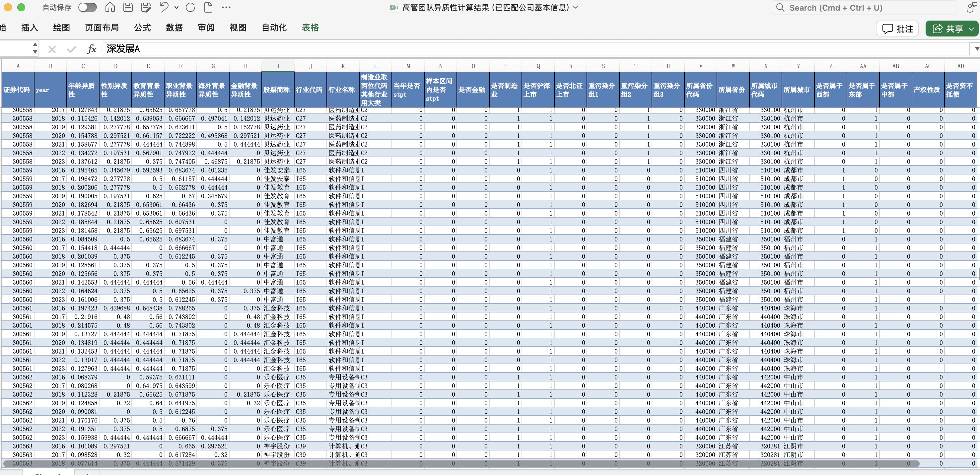Image resolution: width=980 pixels, height=475 pixels.
Task: Click the Home icon in toolbar
Action: pyautogui.click(x=110, y=7)
